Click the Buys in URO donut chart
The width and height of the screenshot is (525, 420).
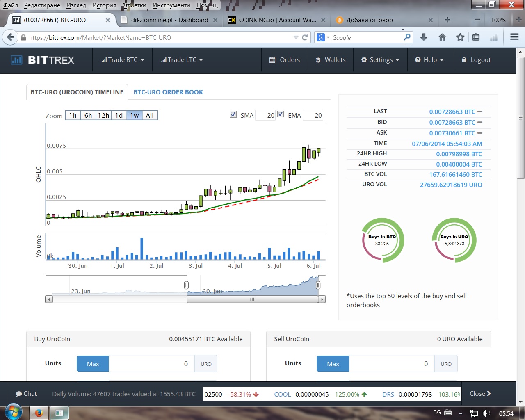[x=454, y=240]
